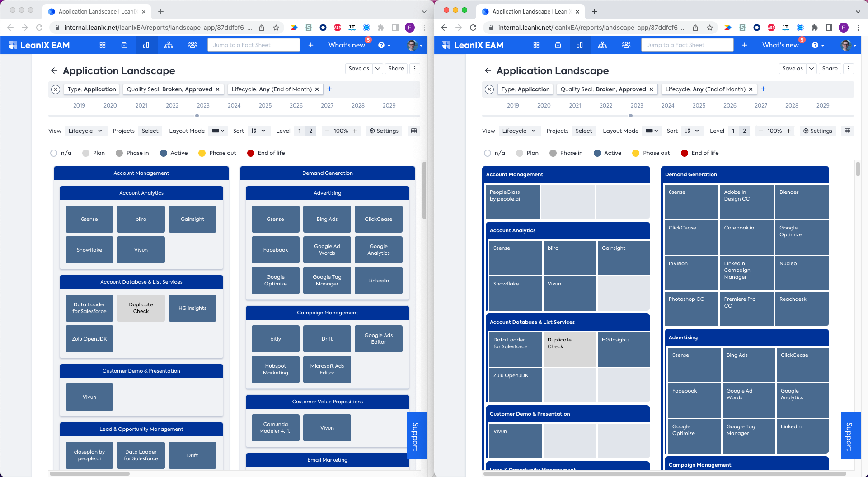Open What's new in right window

click(780, 45)
